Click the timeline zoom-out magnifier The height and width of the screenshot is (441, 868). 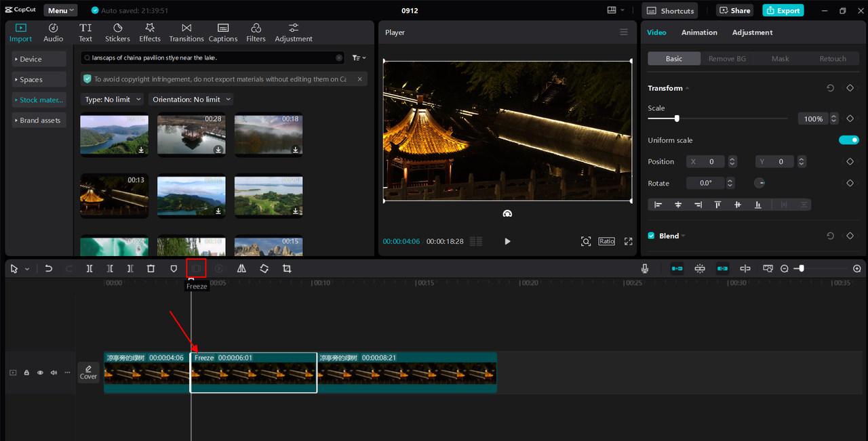(x=785, y=269)
